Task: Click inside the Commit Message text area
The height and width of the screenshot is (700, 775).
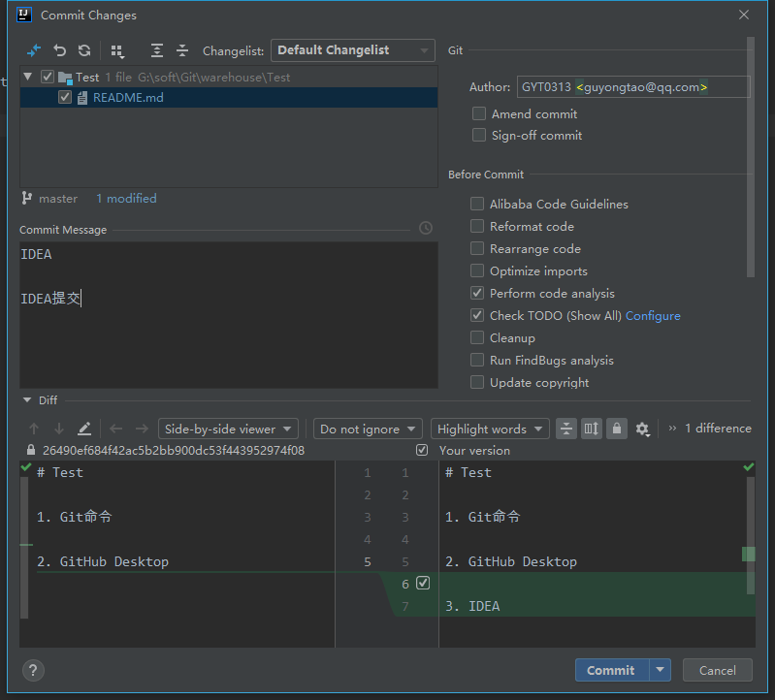Action: 228,315
